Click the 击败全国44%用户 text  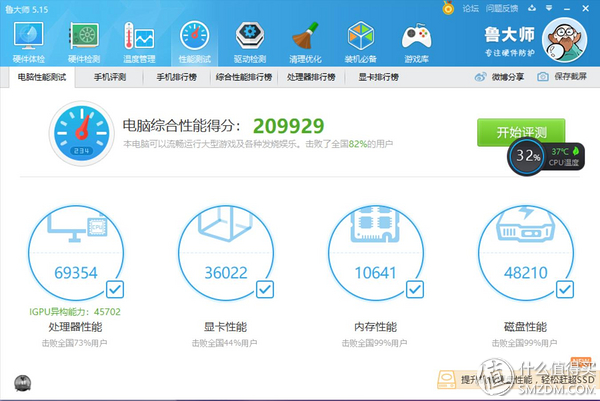[x=225, y=343]
